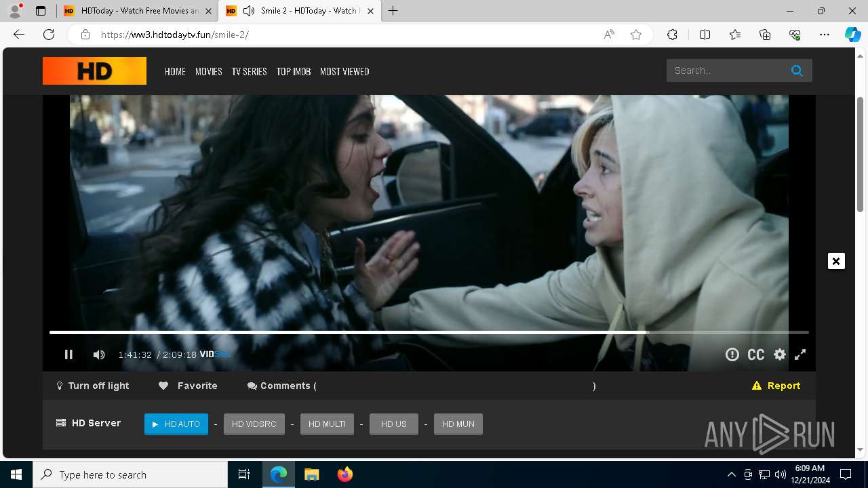Click the address bar URL
The image size is (868, 488).
pos(175,35)
